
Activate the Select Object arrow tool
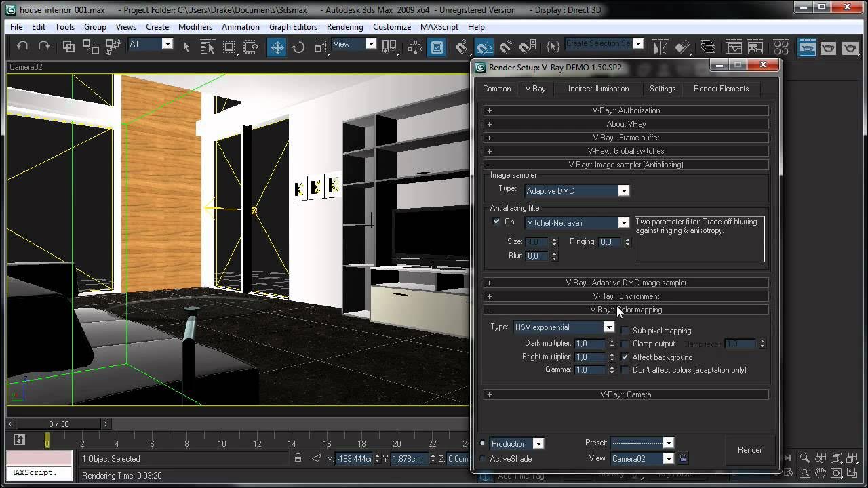click(186, 47)
